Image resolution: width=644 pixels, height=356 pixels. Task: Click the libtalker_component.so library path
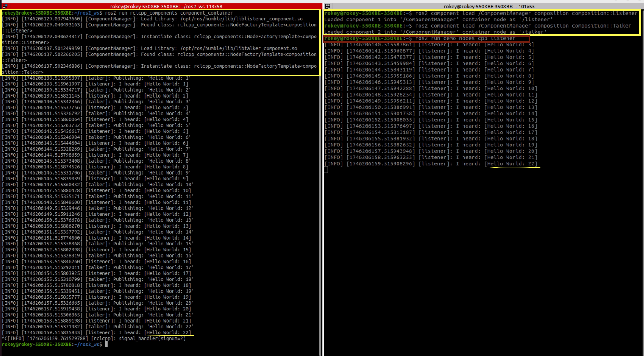[238, 48]
